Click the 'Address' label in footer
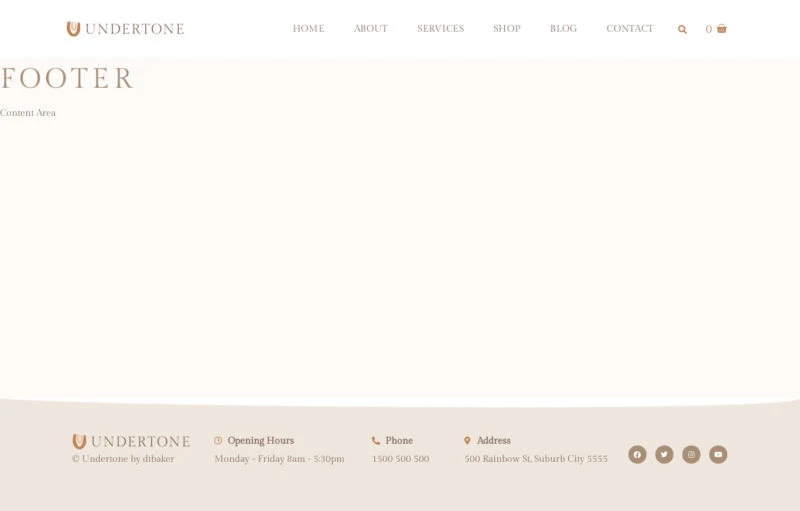This screenshot has width=800, height=511. click(x=493, y=441)
